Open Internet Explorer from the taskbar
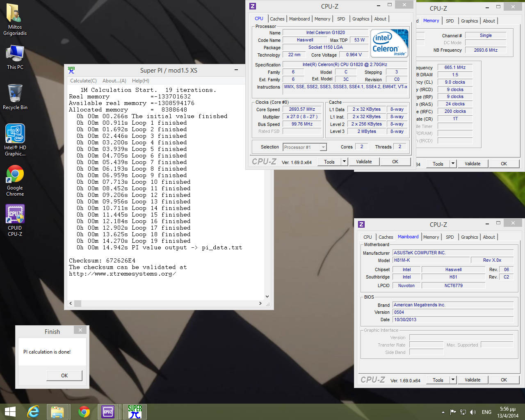Screen dimensions: 525x420 click(x=33, y=412)
